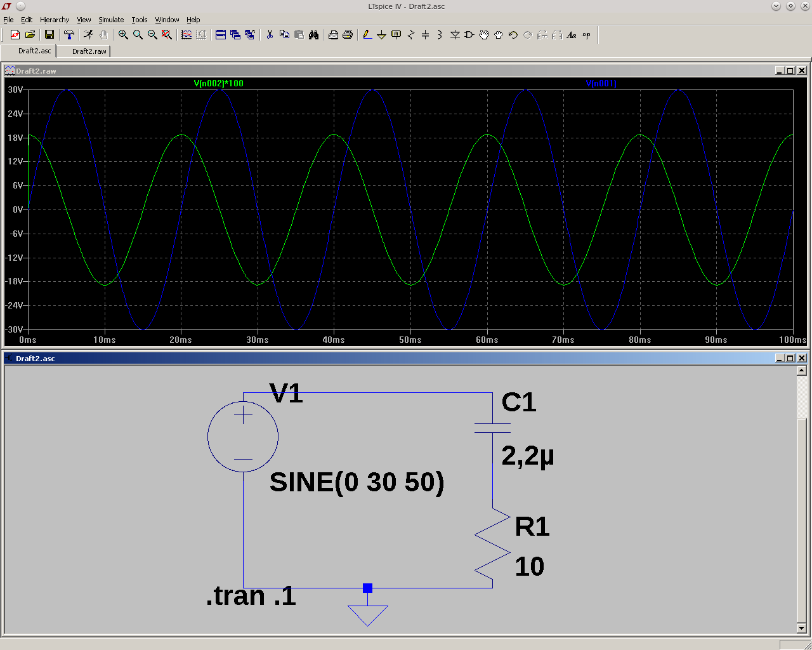Choose the Place Capacitor tool

pos(425,35)
